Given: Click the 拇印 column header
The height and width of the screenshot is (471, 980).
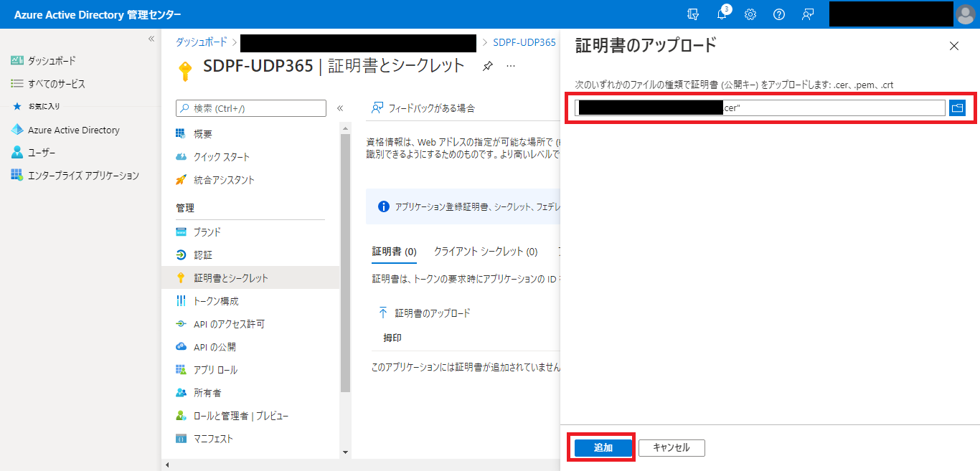Looking at the screenshot, I should [x=392, y=338].
